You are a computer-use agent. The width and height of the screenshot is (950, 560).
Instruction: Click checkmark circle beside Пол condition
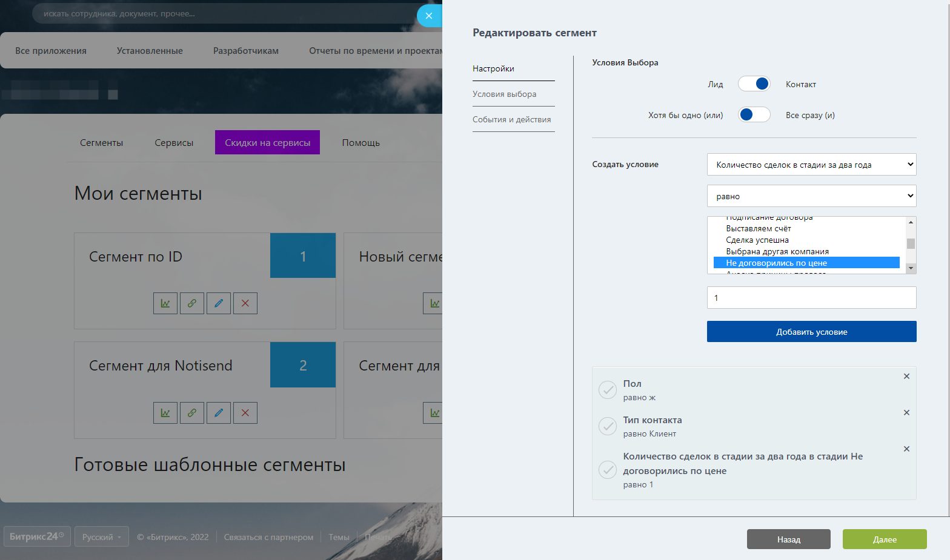click(x=608, y=390)
